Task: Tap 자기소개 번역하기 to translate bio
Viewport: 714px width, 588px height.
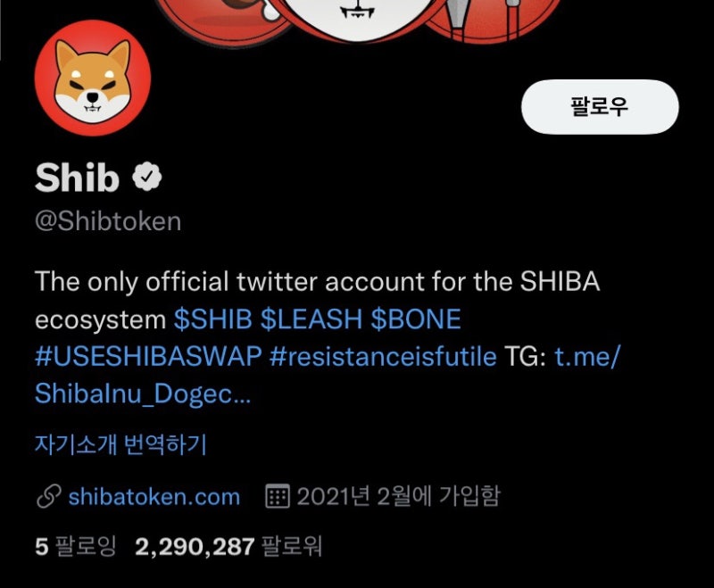Action: click(x=120, y=444)
